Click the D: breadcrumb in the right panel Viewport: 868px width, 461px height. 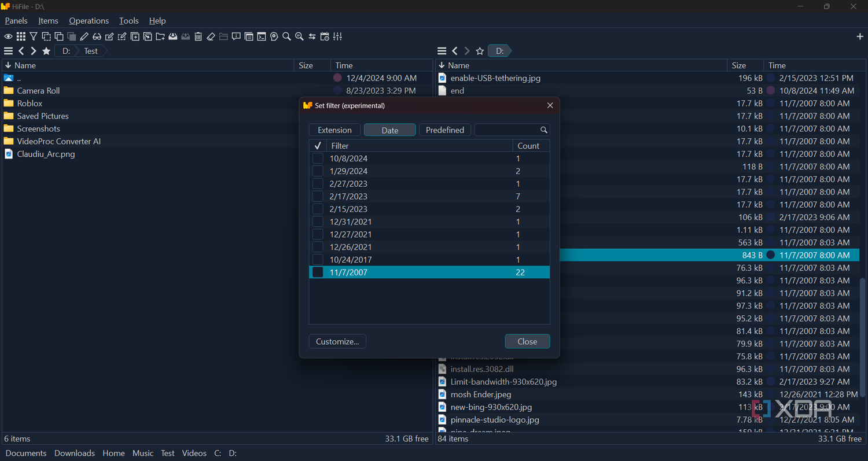pyautogui.click(x=500, y=51)
